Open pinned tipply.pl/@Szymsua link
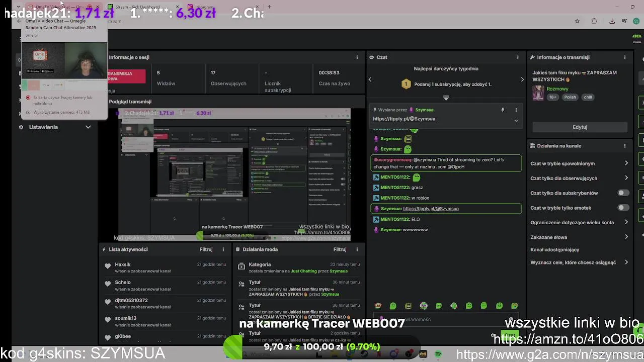This screenshot has width=644, height=362. point(404,119)
